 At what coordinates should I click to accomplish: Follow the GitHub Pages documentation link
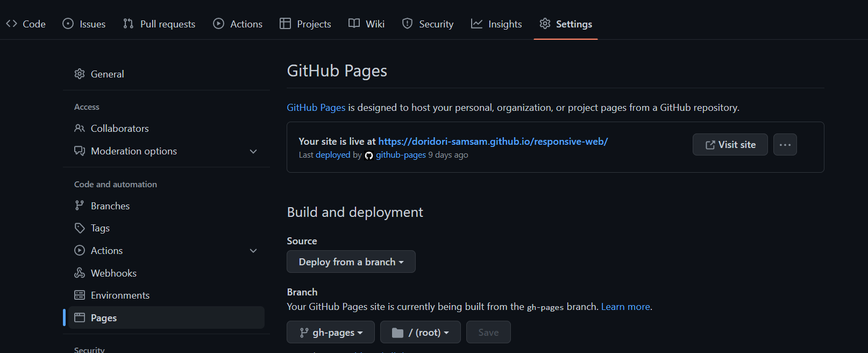coord(316,108)
